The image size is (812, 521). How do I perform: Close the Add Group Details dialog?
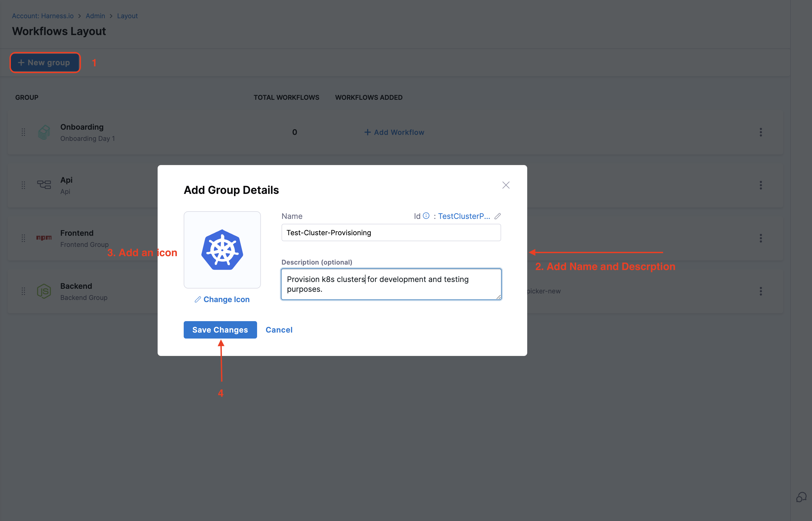pyautogui.click(x=505, y=185)
